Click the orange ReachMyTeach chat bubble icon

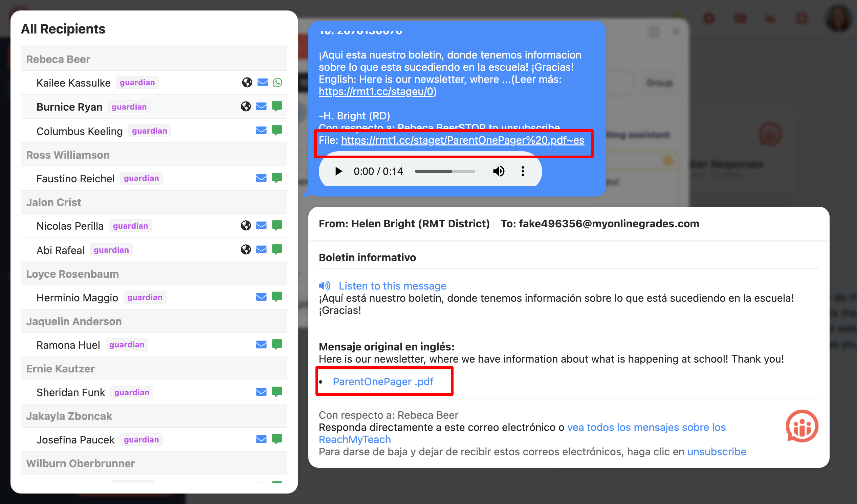801,427
